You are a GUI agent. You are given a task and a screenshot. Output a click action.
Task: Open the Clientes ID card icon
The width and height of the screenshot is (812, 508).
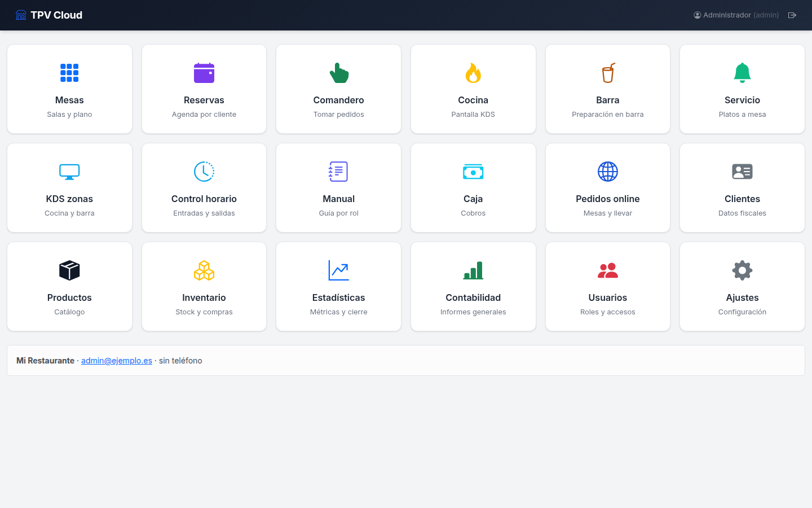(742, 172)
